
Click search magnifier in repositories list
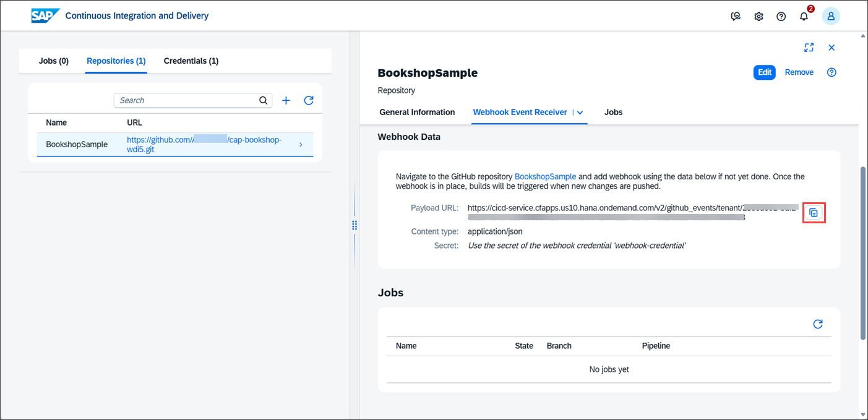tap(264, 100)
